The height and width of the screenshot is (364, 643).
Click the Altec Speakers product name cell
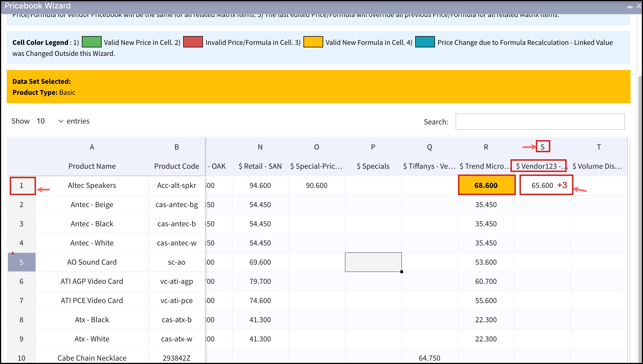pyautogui.click(x=92, y=186)
